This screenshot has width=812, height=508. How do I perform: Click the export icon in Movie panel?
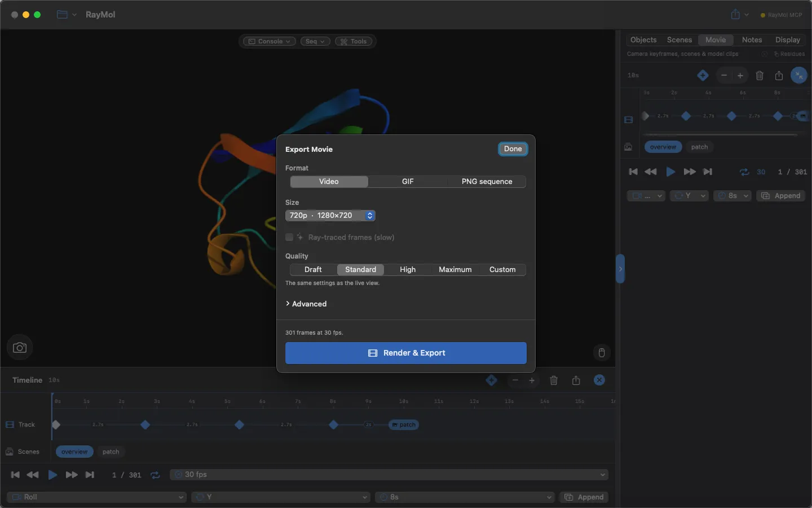pos(779,75)
